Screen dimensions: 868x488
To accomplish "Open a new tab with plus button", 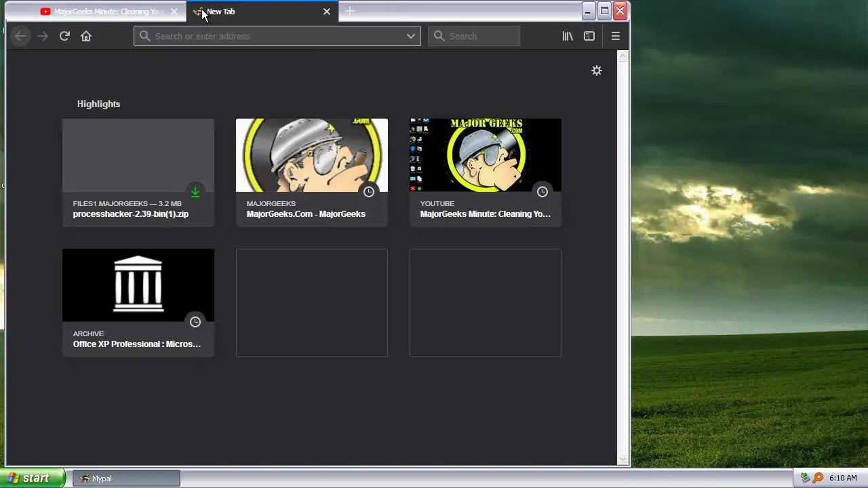I will pyautogui.click(x=350, y=11).
